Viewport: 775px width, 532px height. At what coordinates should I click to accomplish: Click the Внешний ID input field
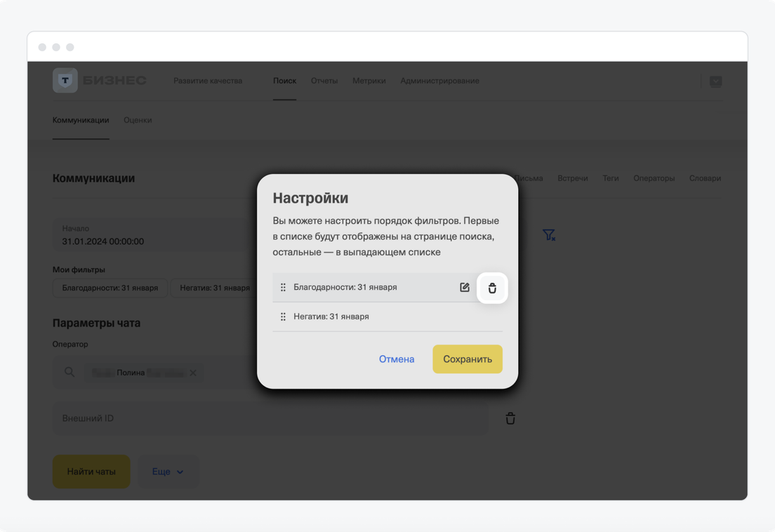[x=270, y=418]
